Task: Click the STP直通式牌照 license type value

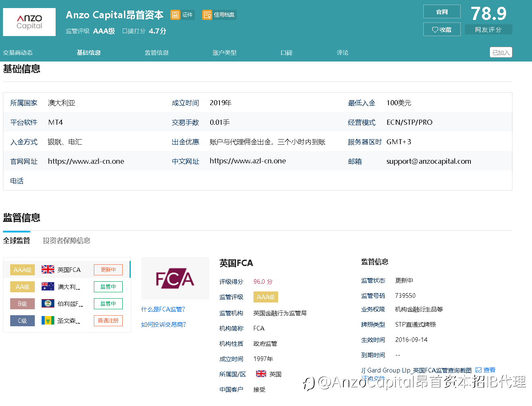Action: pos(415,325)
